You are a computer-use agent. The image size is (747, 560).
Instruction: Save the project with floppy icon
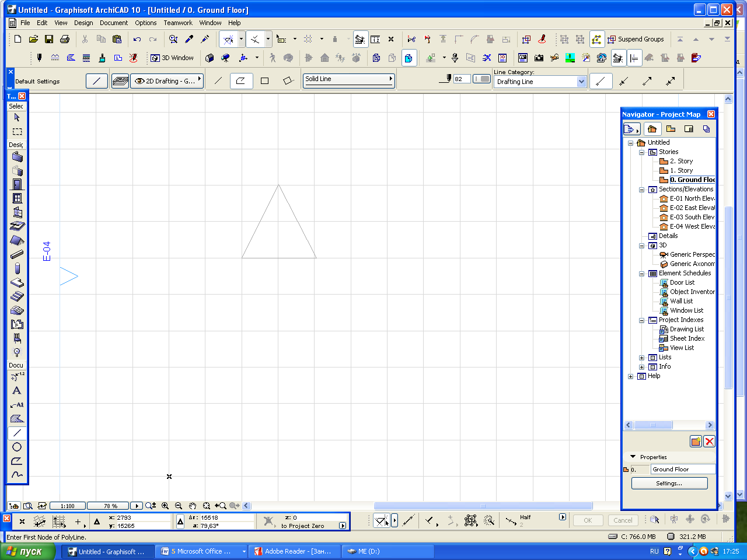pos(49,39)
